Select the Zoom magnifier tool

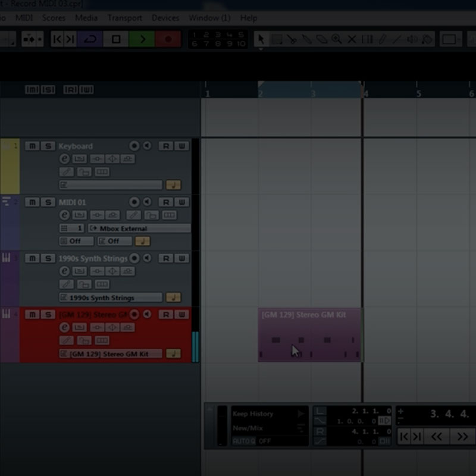coord(337,39)
